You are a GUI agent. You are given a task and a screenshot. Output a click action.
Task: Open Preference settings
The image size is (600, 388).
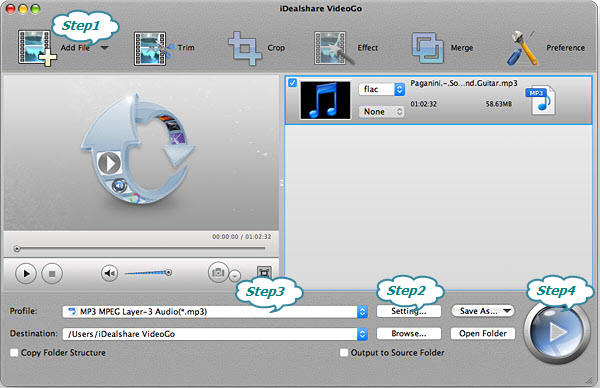coord(546,48)
